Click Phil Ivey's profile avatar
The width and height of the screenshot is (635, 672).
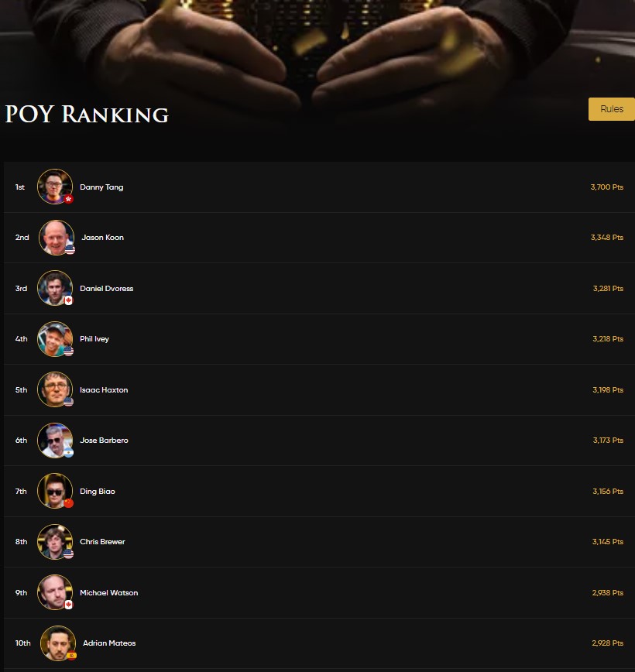click(55, 339)
